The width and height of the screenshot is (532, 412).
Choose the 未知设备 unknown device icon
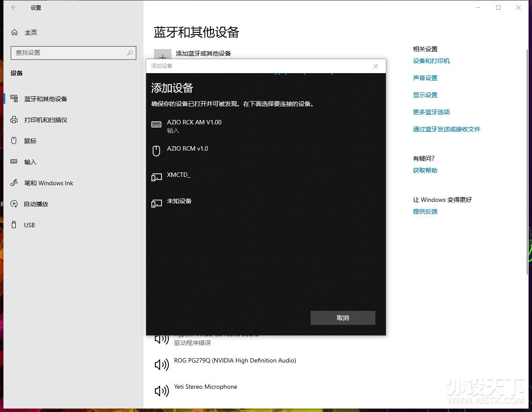(156, 204)
